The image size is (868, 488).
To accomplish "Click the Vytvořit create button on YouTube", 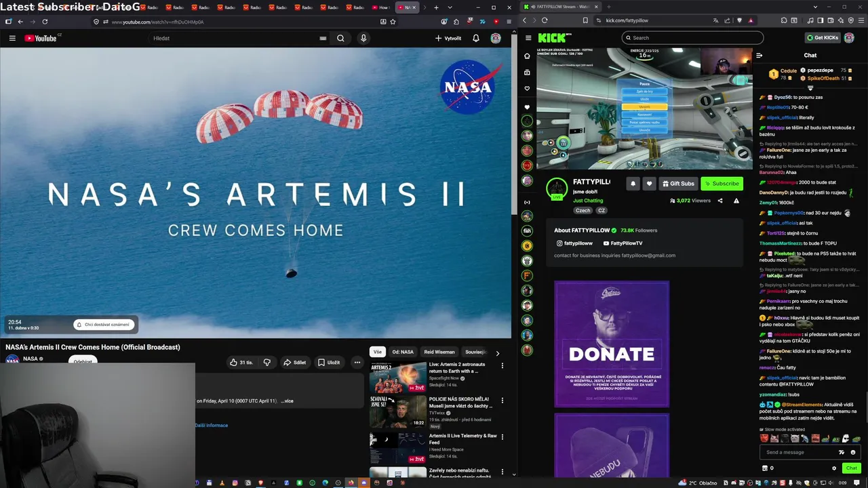I will click(x=448, y=38).
